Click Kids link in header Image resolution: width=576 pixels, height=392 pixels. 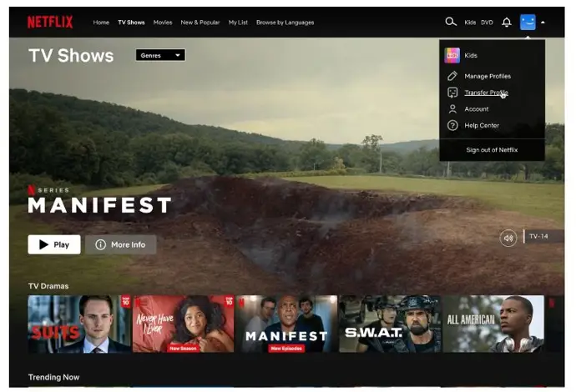pyautogui.click(x=470, y=23)
